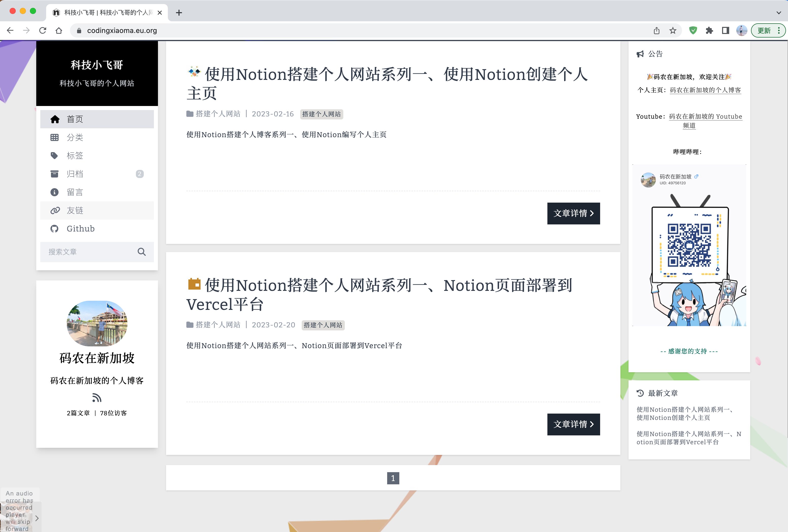Click the 搭建个人网站 tag on first article
This screenshot has height=532, width=788.
pos(321,114)
